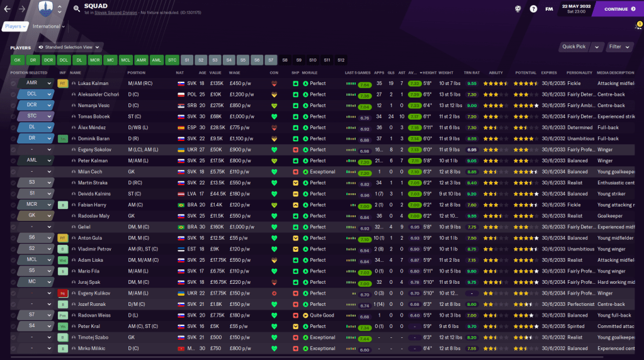
Task: Open the FM menu icon
Action: click(x=550, y=9)
